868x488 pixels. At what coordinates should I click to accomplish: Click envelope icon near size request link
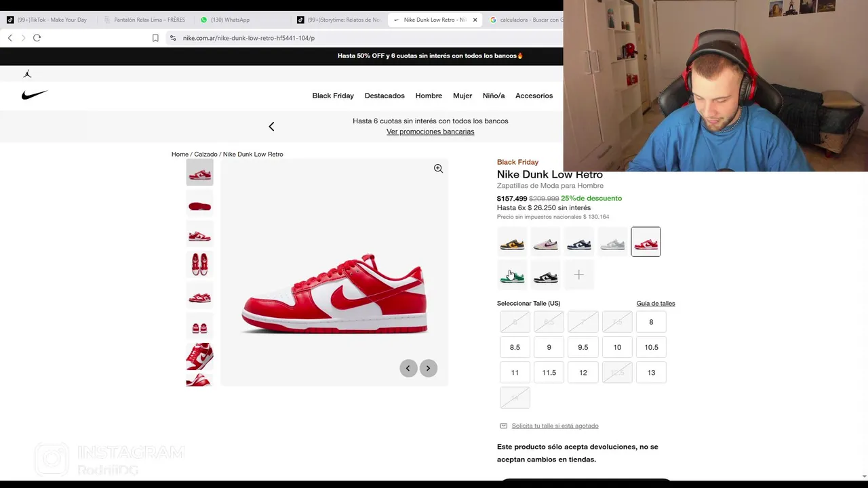(503, 426)
